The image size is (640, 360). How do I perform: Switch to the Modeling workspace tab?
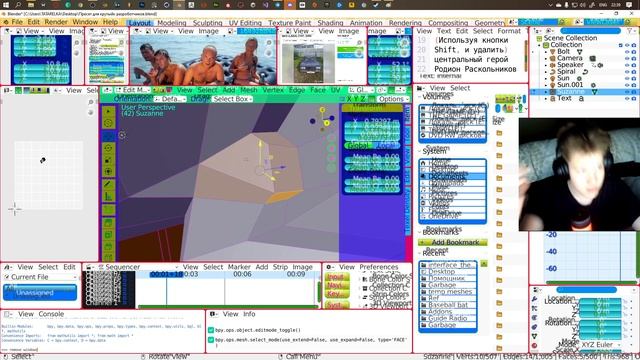click(x=171, y=23)
